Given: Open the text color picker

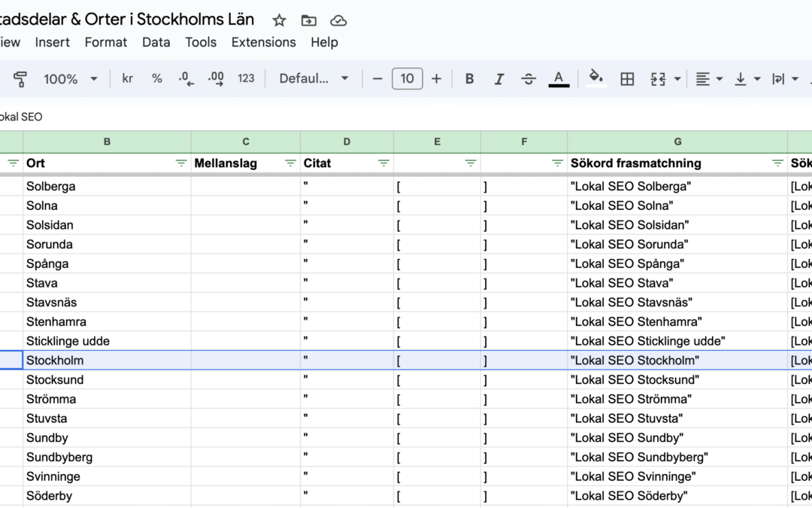Looking at the screenshot, I should point(559,79).
